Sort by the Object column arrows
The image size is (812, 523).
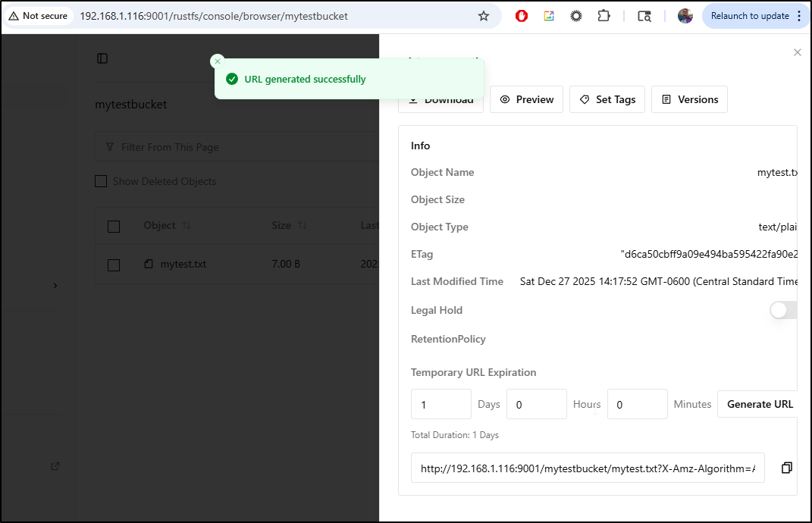tap(187, 226)
